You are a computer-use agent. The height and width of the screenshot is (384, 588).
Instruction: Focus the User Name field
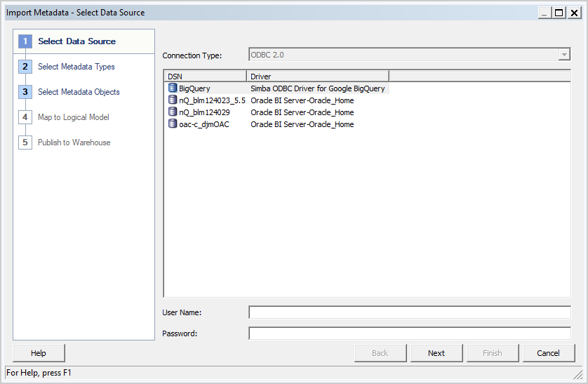coord(409,312)
